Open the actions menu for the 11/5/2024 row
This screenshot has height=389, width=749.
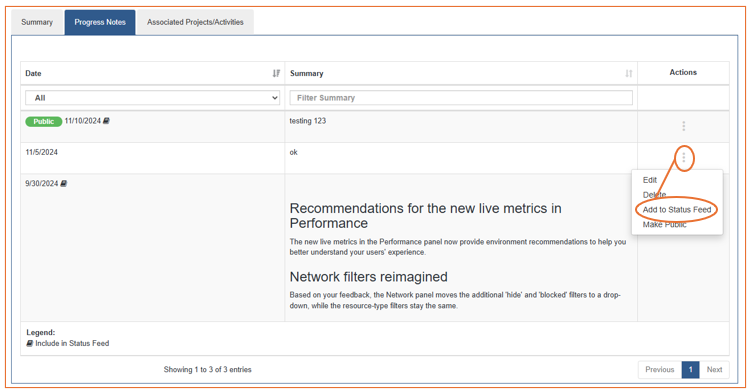tap(684, 157)
